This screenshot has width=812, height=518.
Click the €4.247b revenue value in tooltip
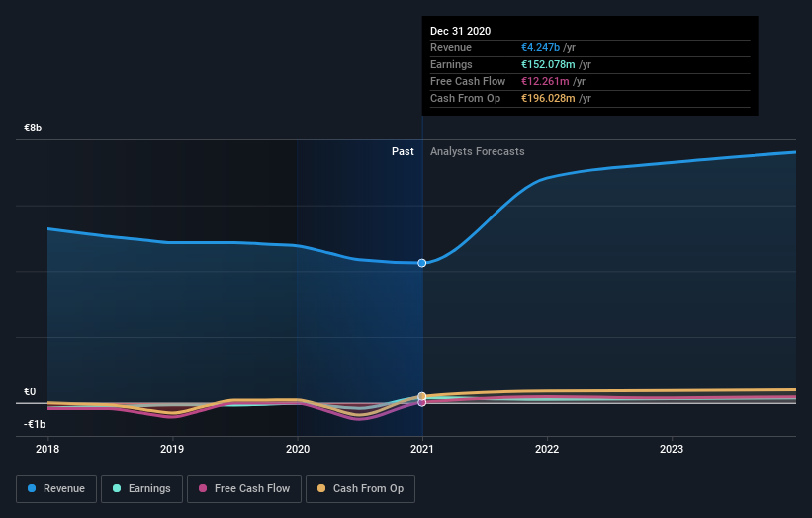coord(540,47)
